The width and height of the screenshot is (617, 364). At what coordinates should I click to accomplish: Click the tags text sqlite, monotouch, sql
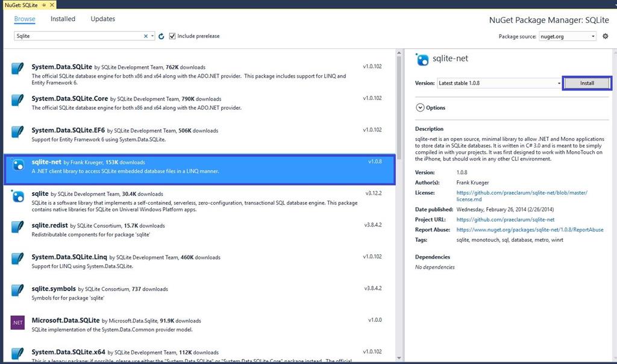click(510, 240)
